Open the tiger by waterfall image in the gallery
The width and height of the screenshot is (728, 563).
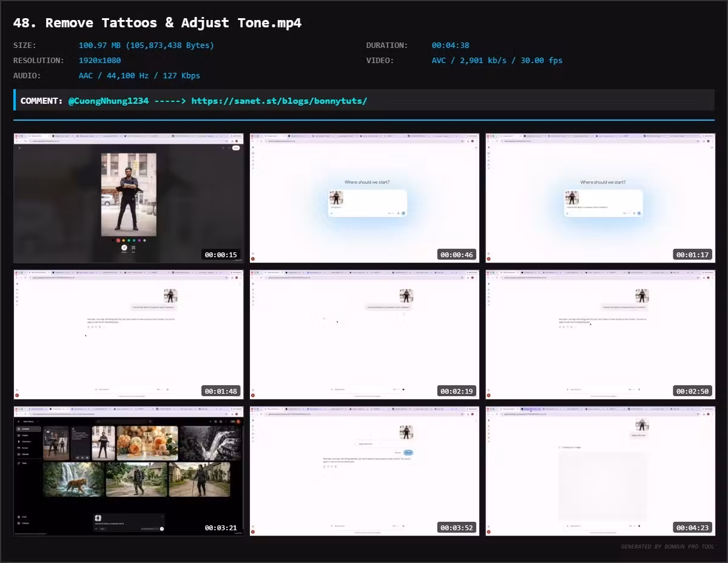point(73,479)
